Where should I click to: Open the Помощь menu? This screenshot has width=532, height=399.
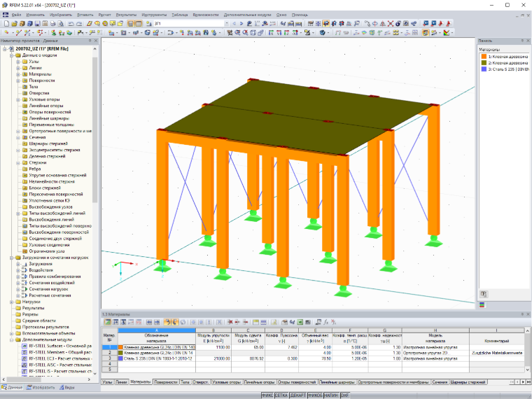[300, 15]
